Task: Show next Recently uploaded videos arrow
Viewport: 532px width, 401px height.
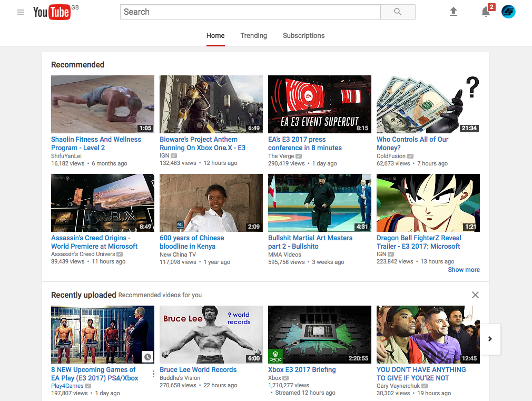Action: tap(490, 339)
